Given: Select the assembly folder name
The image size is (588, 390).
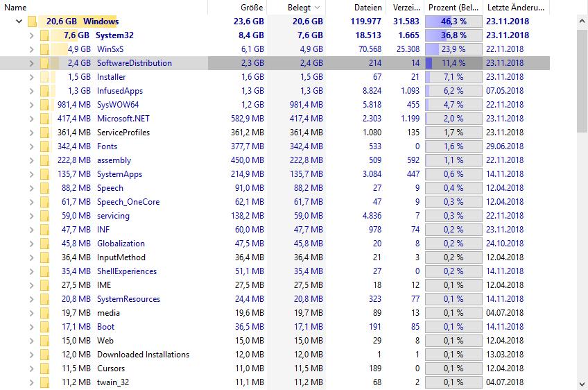Looking at the screenshot, I should point(114,161).
